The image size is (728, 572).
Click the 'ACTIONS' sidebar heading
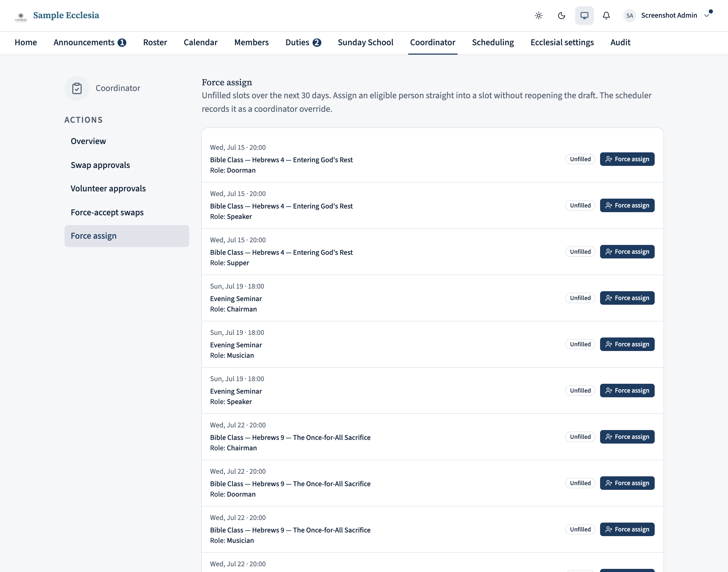point(83,120)
